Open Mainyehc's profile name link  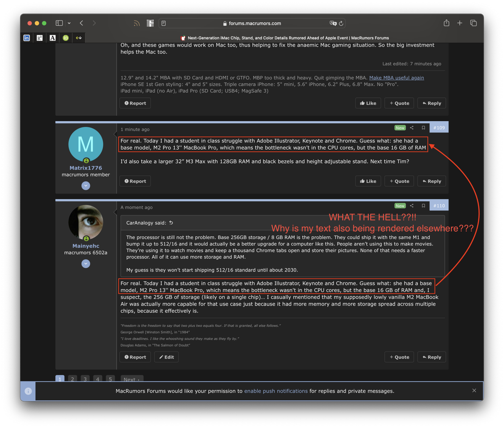coord(86,246)
